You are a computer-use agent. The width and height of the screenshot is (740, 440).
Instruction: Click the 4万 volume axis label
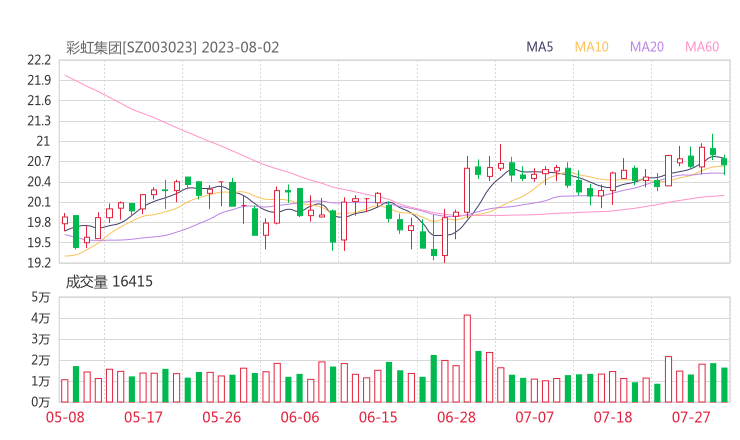(x=41, y=318)
